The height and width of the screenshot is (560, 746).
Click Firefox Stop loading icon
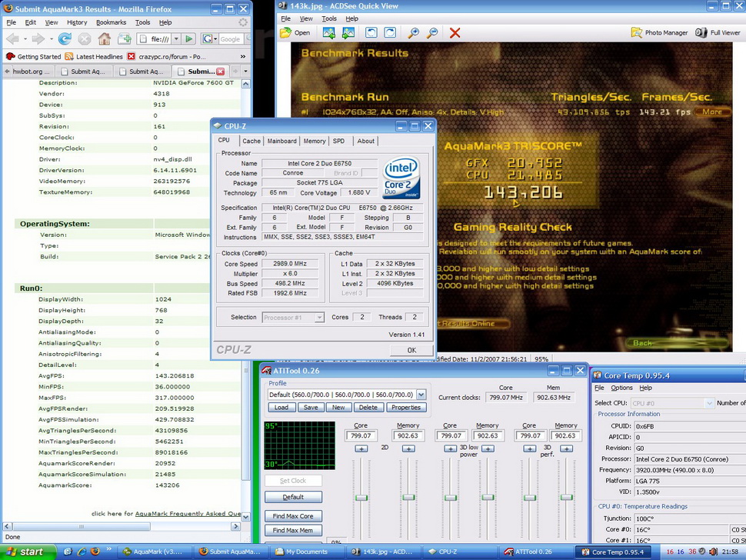tap(85, 39)
